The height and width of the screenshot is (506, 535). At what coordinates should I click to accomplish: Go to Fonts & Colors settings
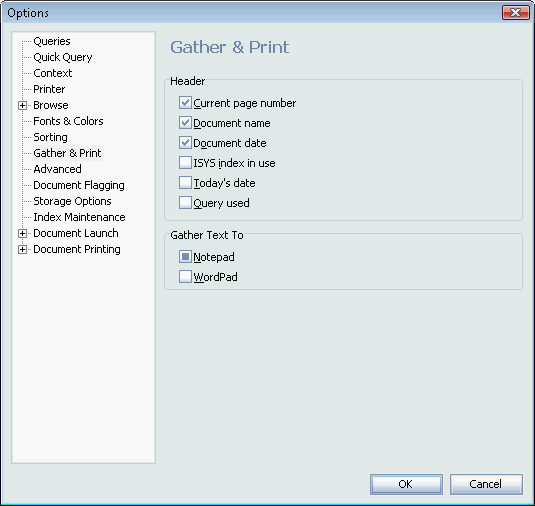coord(68,121)
